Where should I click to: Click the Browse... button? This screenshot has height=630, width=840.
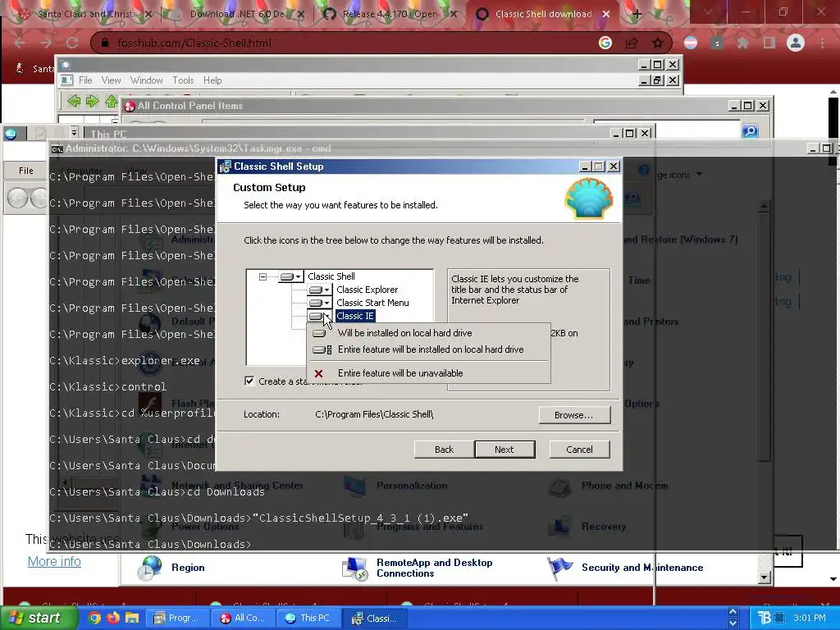574,414
